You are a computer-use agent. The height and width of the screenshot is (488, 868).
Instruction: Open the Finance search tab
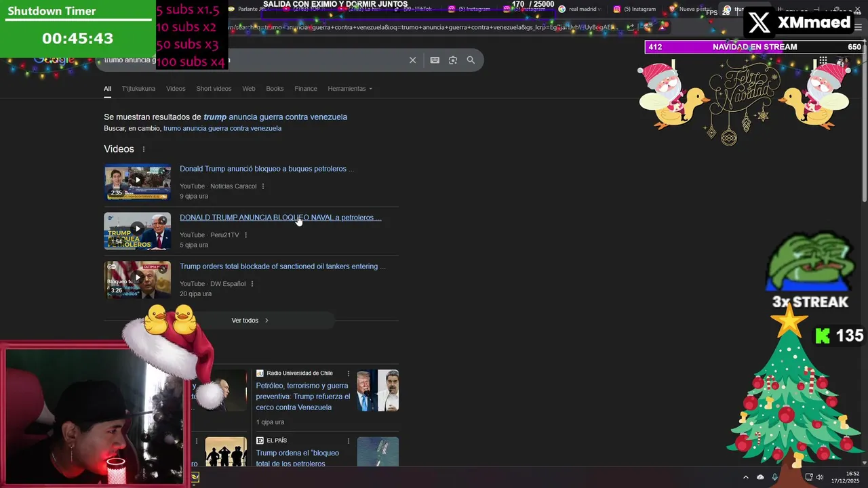(306, 89)
